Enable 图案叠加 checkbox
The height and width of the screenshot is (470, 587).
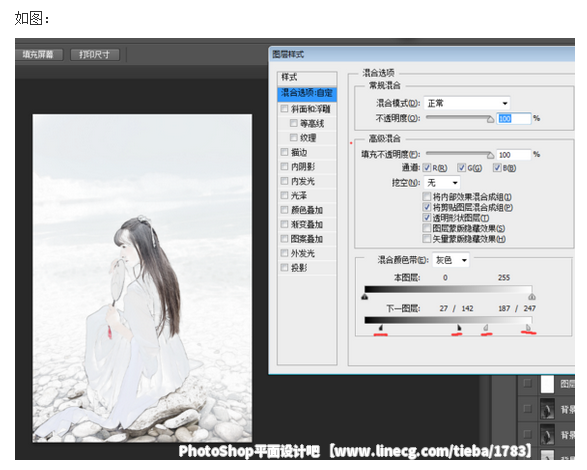pyautogui.click(x=285, y=239)
